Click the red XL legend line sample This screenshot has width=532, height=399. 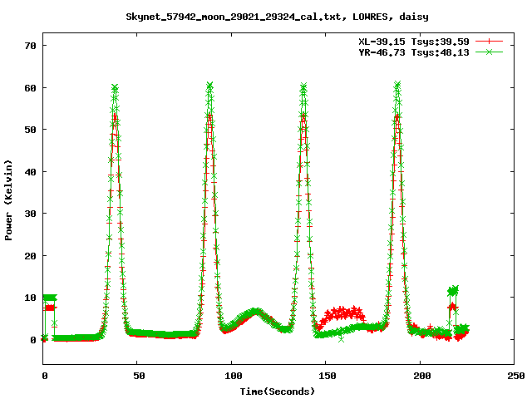click(x=489, y=42)
